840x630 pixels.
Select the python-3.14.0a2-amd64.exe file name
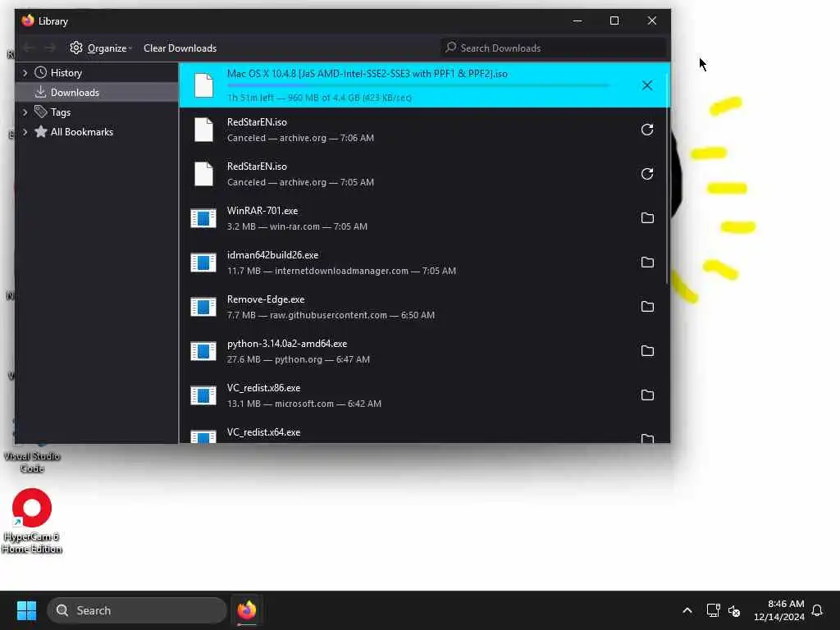(287, 344)
